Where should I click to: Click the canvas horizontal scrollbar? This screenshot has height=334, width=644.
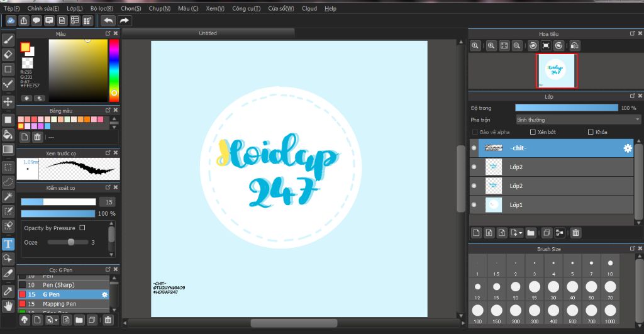tap(294, 323)
